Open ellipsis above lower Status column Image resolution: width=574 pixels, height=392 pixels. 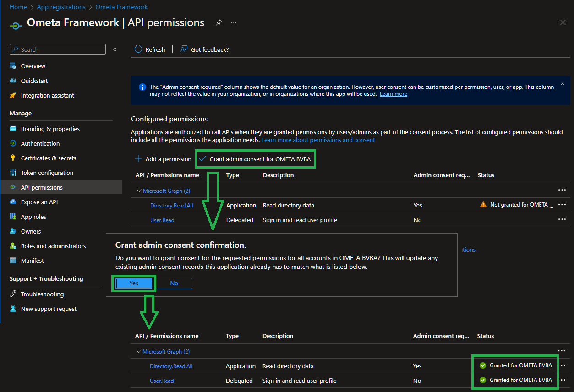(x=562, y=351)
